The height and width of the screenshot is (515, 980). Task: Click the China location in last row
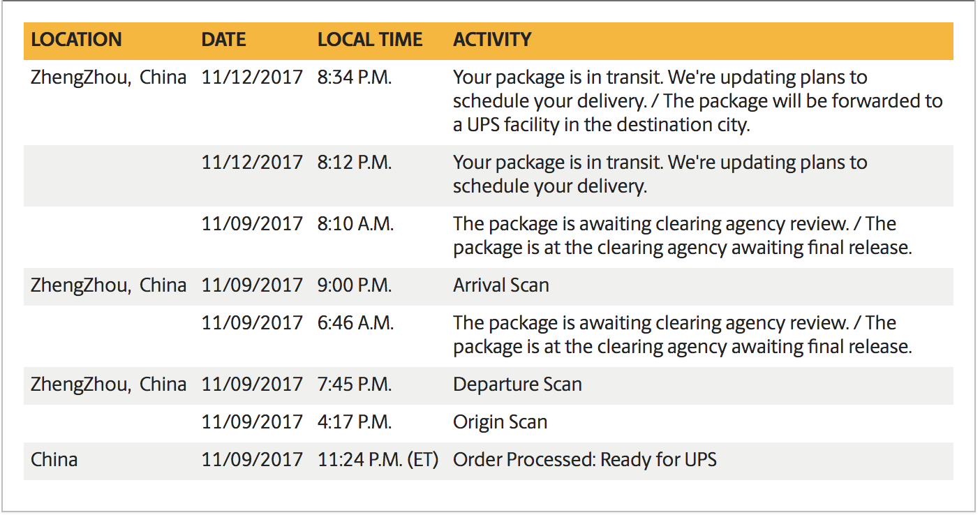[54, 460]
